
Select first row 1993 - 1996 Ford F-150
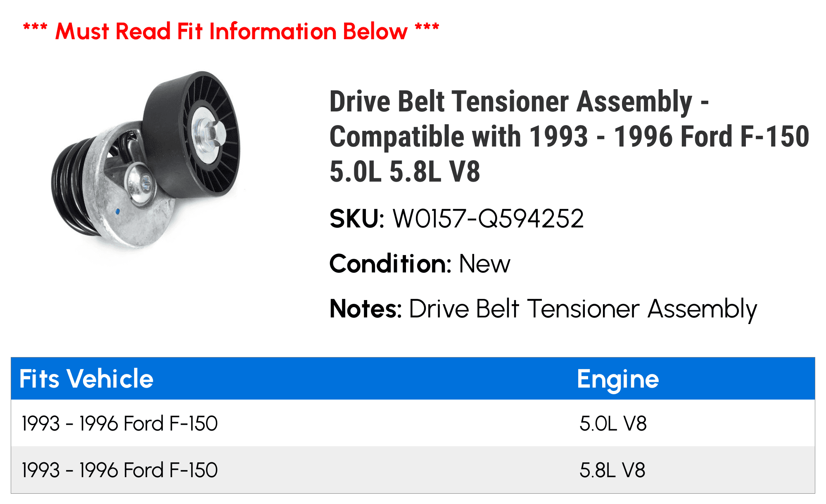click(x=120, y=424)
